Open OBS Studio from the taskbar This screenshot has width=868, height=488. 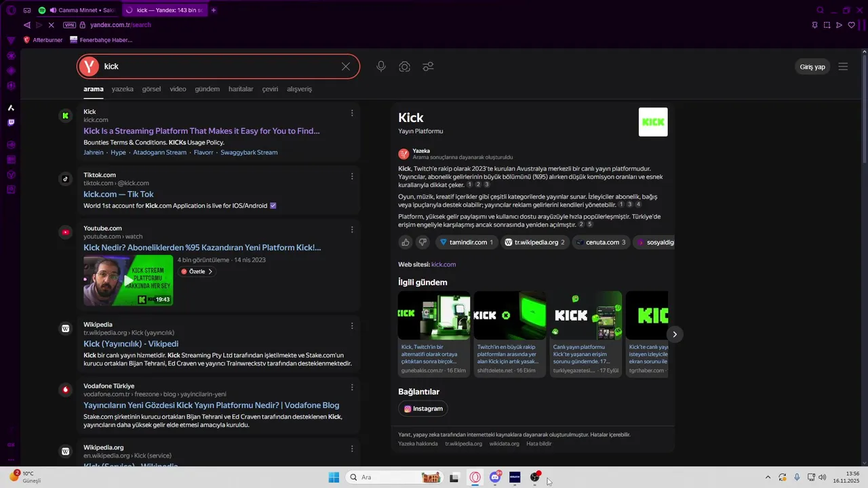click(535, 477)
